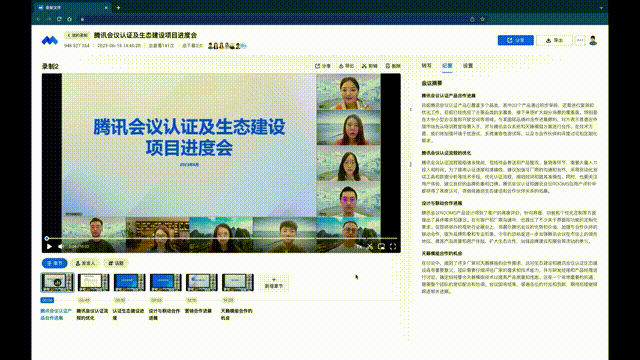Open chapter thumbnail 设计与联动合作进展
640x360 pixels.
pyautogui.click(x=165, y=282)
